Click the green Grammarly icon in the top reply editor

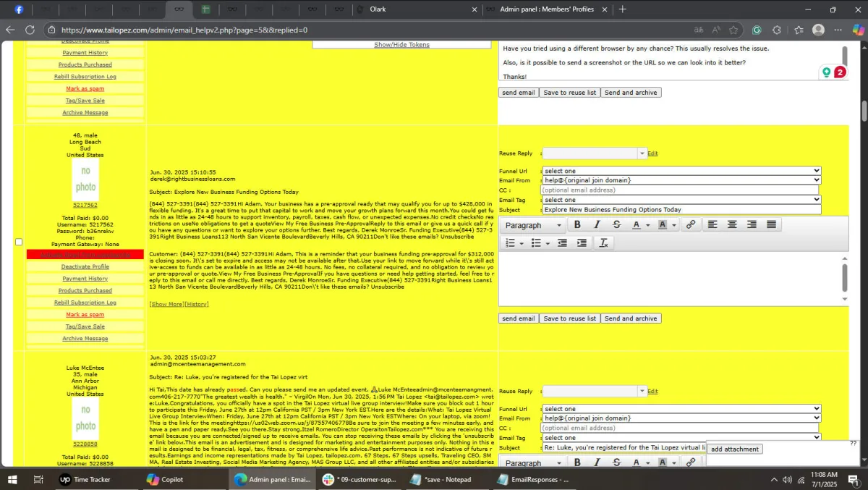click(827, 72)
